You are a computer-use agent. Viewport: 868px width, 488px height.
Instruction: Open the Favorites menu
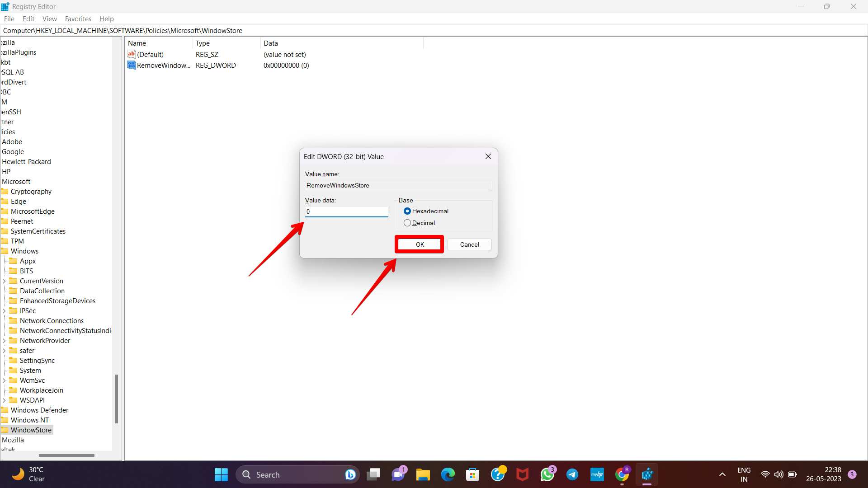tap(78, 19)
